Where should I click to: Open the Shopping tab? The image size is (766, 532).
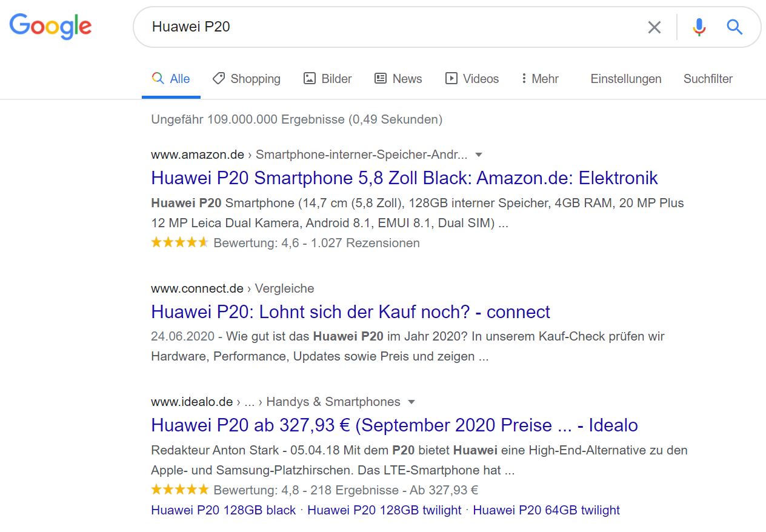pyautogui.click(x=247, y=79)
